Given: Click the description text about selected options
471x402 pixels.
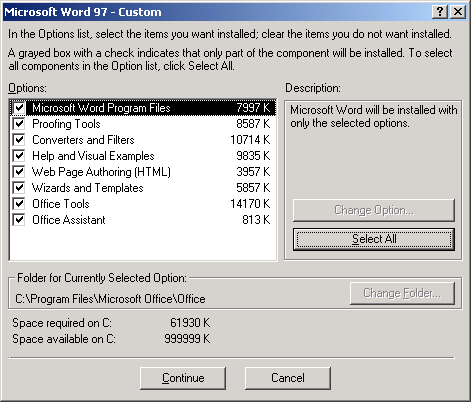Looking at the screenshot, I should tap(374, 116).
